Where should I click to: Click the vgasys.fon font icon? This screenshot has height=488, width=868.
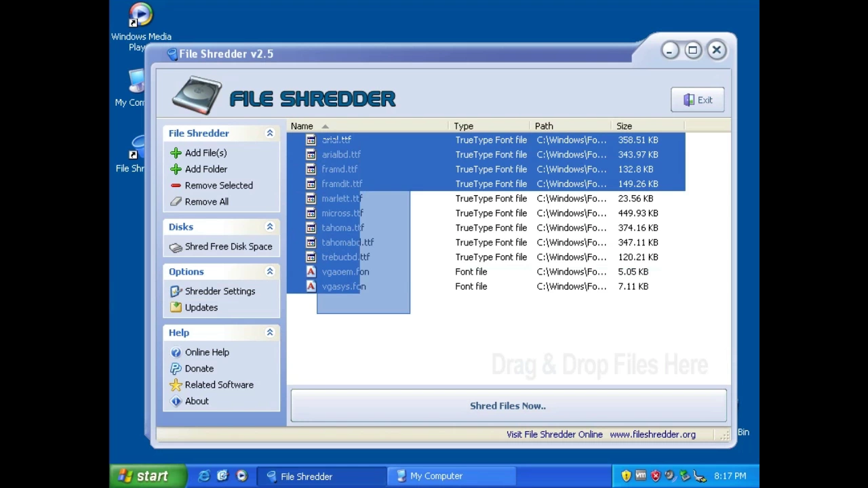(x=311, y=287)
